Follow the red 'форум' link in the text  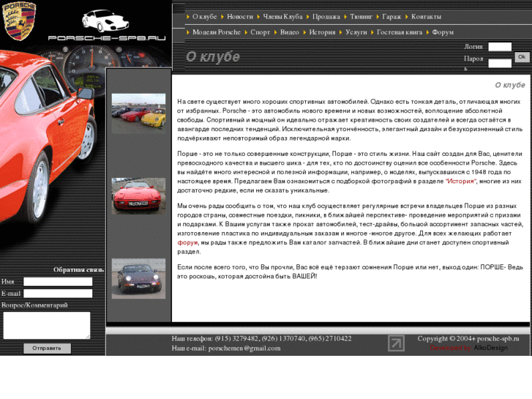coord(187,242)
